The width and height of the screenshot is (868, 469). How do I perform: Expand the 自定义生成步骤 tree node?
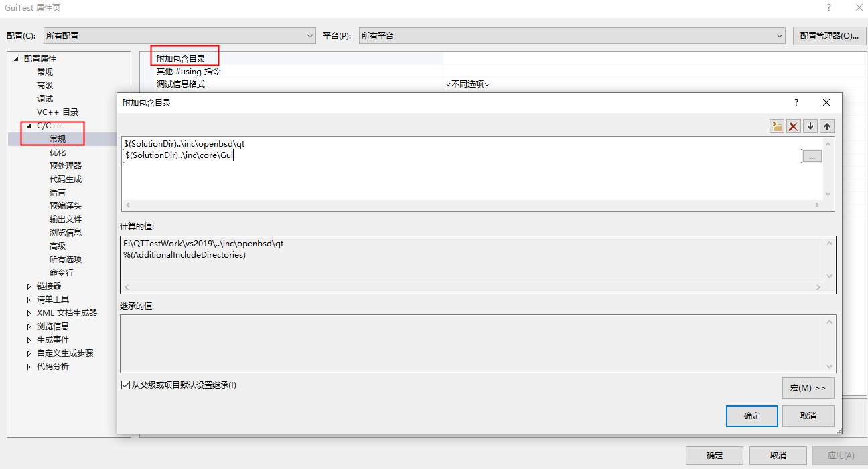coord(29,353)
